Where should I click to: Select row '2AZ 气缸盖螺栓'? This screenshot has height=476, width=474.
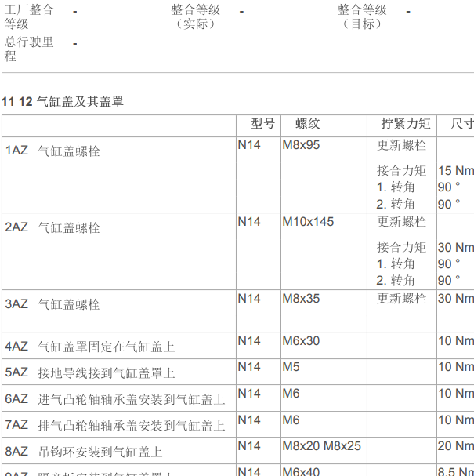click(237, 252)
